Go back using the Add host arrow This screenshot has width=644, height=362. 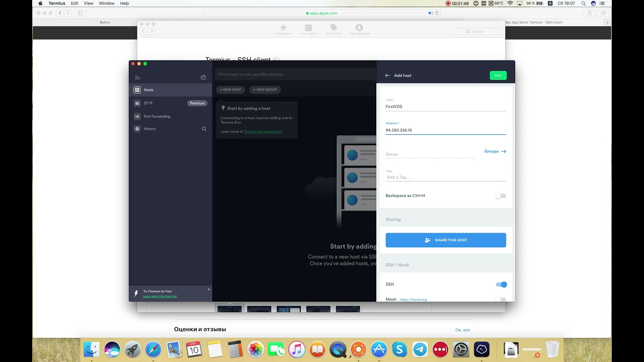click(387, 75)
